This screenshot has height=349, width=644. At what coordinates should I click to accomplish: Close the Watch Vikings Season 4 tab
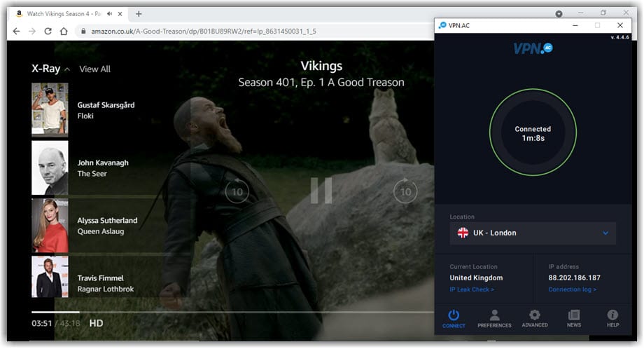tap(120, 14)
